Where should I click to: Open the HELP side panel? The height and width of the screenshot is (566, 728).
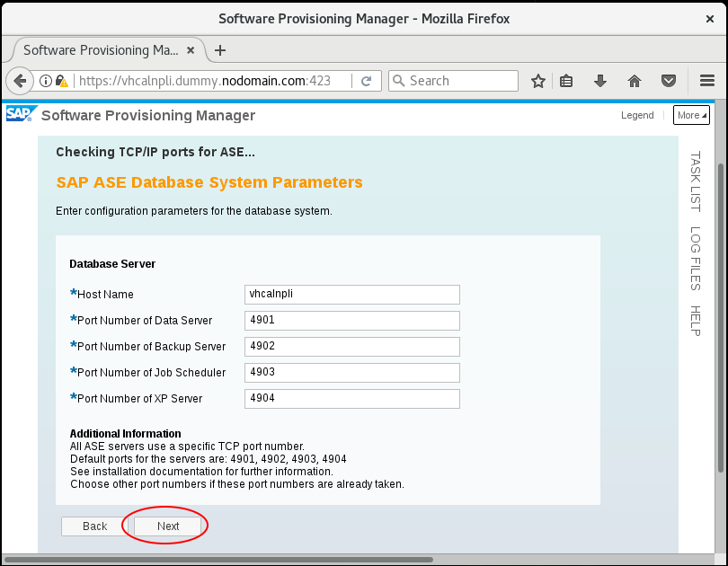point(695,321)
